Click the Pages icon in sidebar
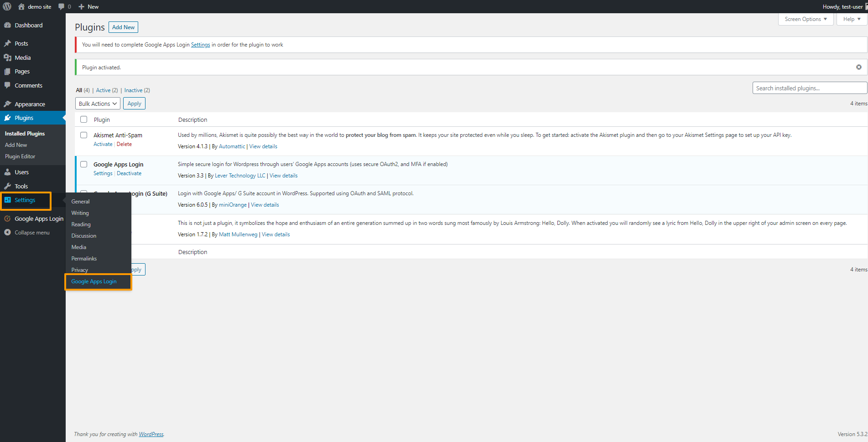 (7, 71)
